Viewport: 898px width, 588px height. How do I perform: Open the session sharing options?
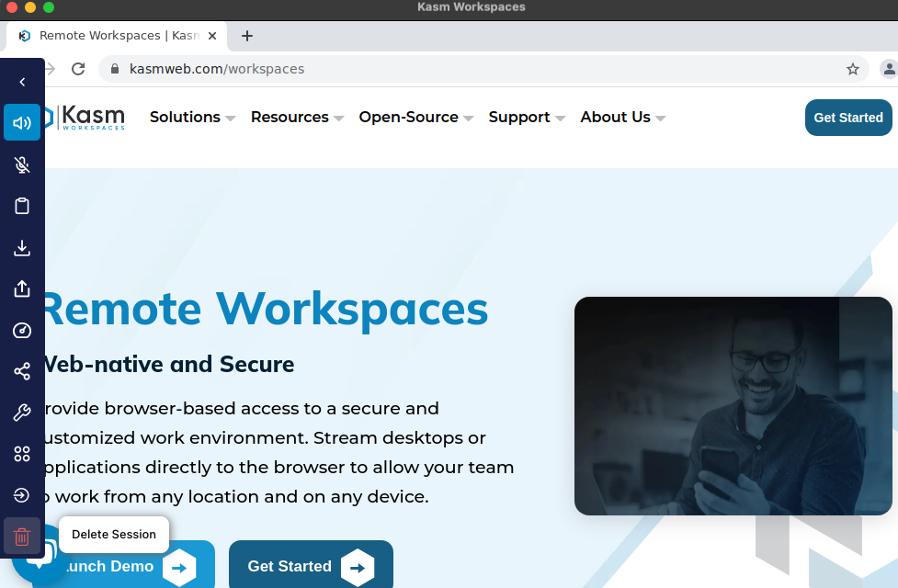coord(22,371)
